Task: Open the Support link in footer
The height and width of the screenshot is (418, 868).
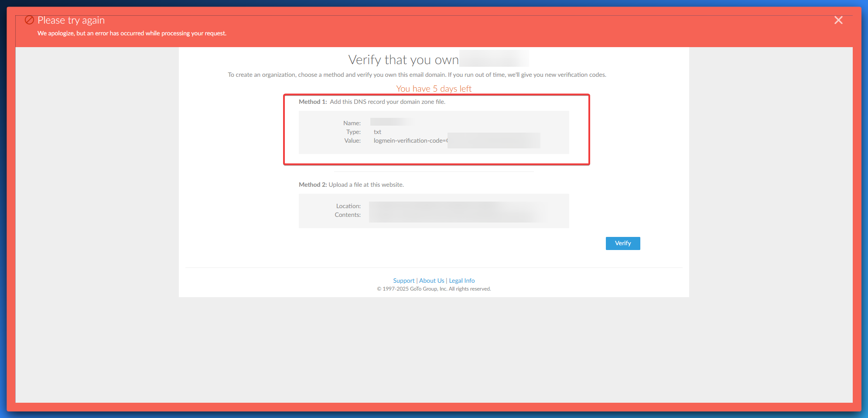Action: (403, 281)
